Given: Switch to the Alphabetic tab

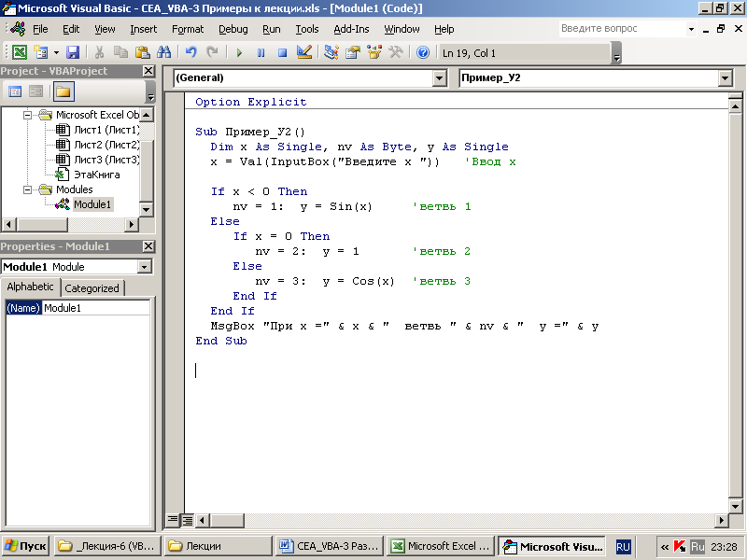Looking at the screenshot, I should [30, 287].
